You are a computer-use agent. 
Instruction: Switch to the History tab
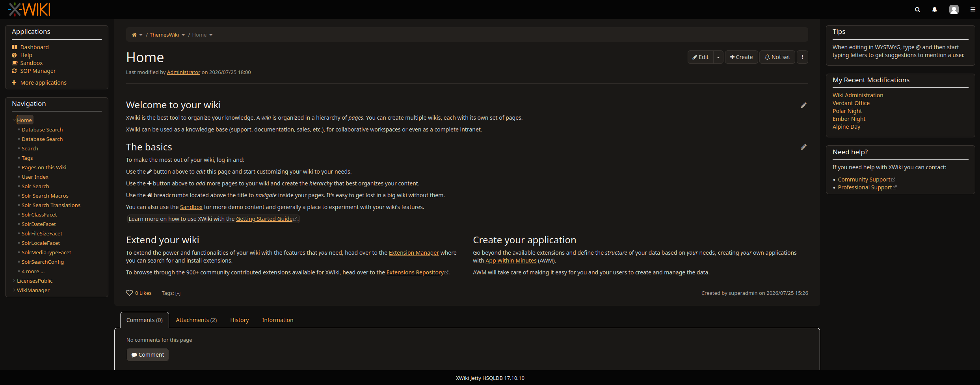240,320
